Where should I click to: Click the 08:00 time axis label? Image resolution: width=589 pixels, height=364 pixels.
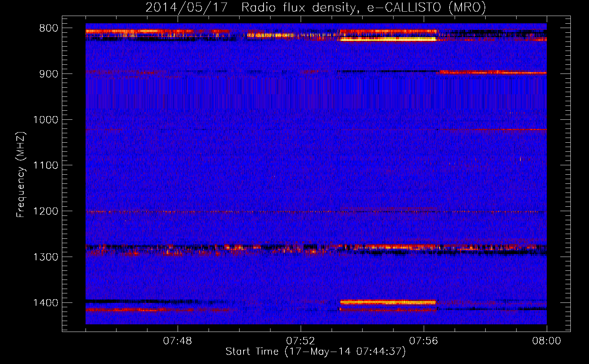(x=546, y=341)
